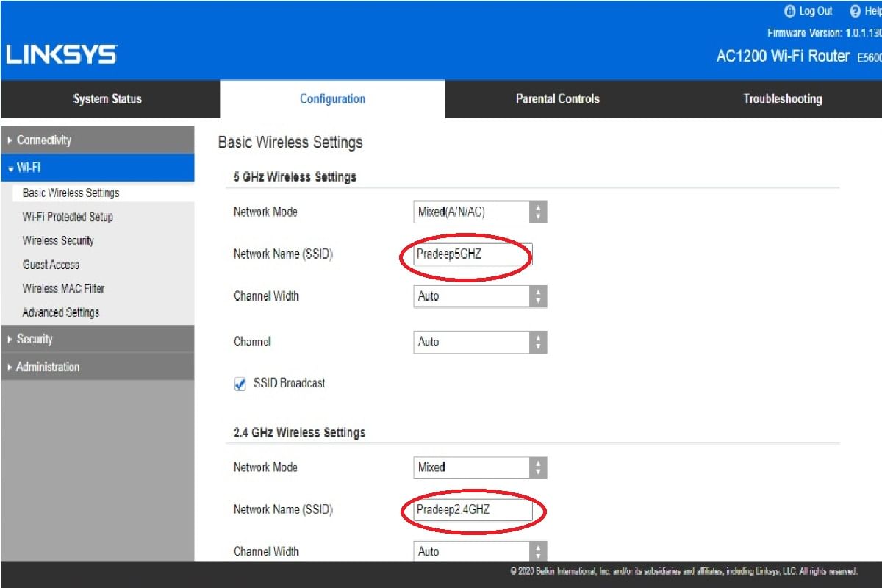The width and height of the screenshot is (882, 588).
Task: Switch to the System Status tab
Action: pos(107,98)
